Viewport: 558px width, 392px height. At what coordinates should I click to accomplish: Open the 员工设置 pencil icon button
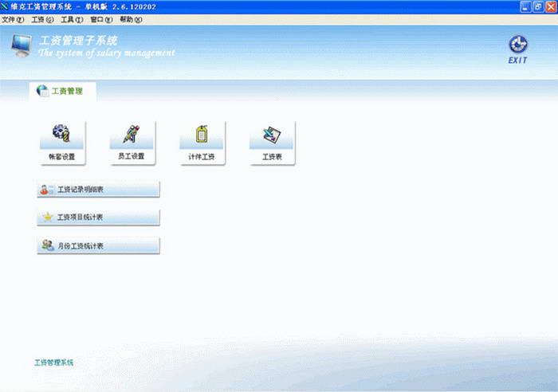(x=132, y=143)
